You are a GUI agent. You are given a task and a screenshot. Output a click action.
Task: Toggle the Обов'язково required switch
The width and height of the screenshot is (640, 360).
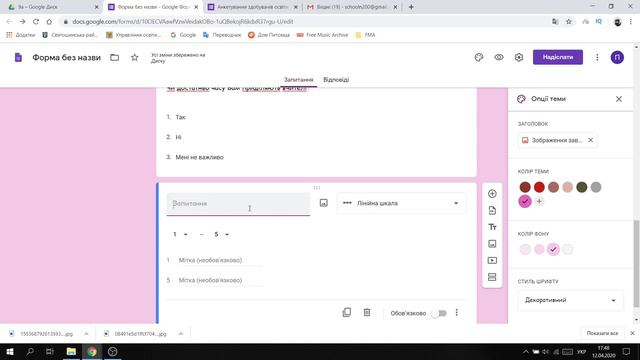tap(440, 313)
